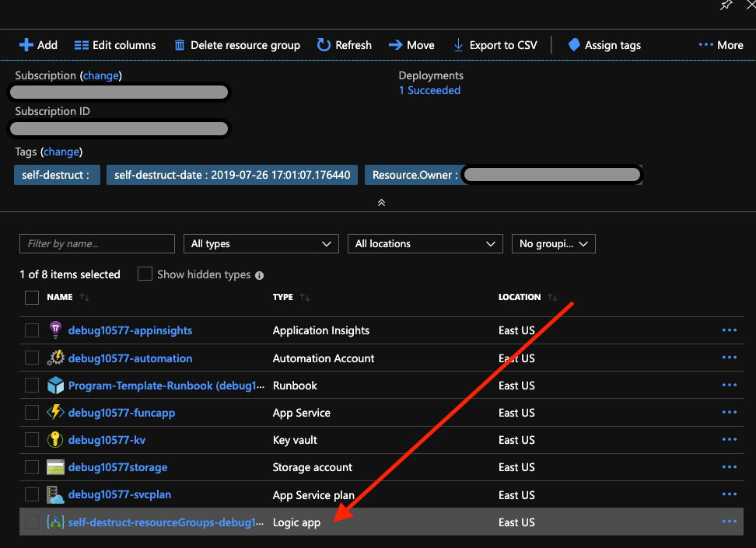Image resolution: width=756 pixels, height=548 pixels.
Task: Check the debug10577-automation row checkbox
Action: tap(32, 358)
